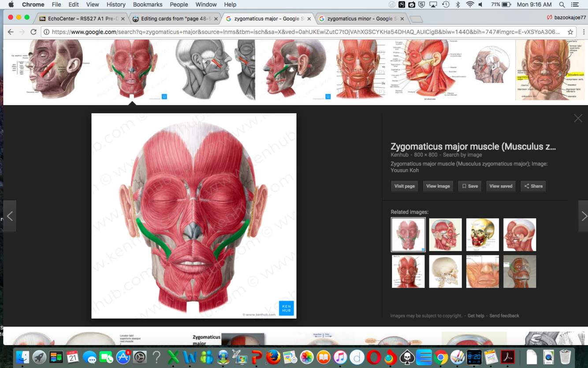Open Finder from the Dock
Image resolution: width=588 pixels, height=368 pixels.
[22, 357]
